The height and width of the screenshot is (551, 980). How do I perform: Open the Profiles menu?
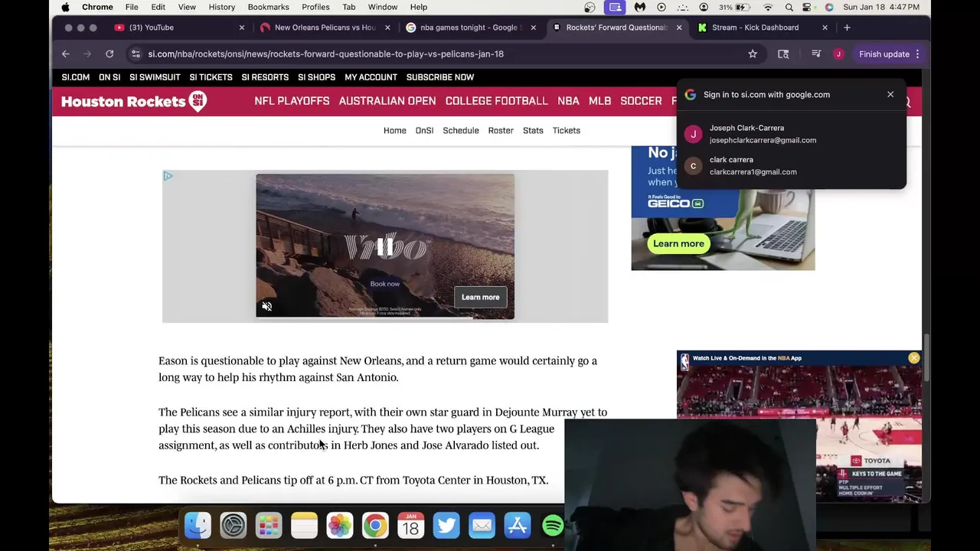(315, 7)
